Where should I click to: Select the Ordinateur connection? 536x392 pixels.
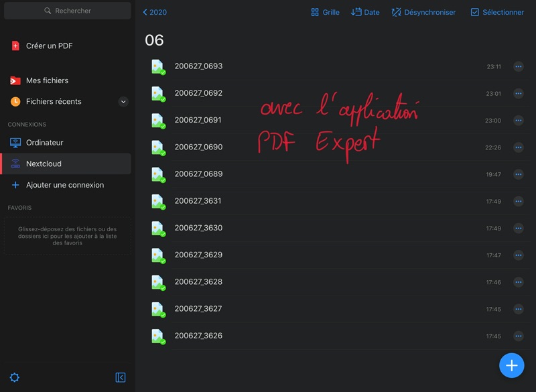(44, 143)
